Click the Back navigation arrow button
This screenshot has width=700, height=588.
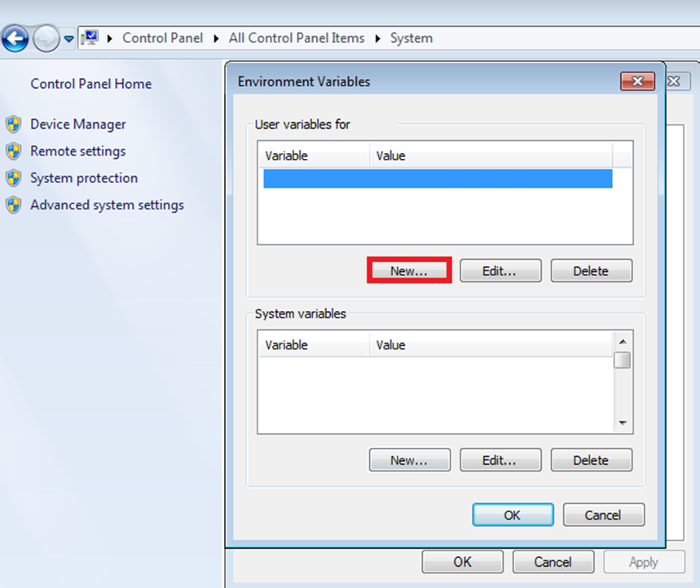point(16,38)
